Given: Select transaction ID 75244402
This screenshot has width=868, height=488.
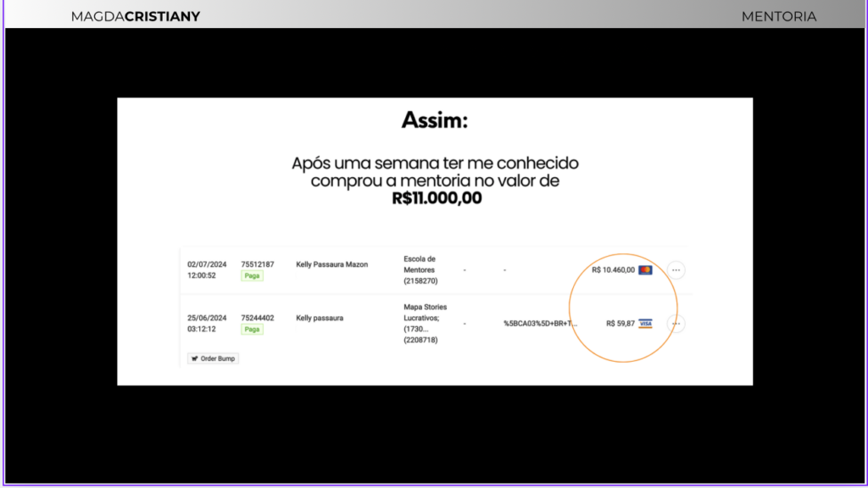Looking at the screenshot, I should (x=258, y=318).
